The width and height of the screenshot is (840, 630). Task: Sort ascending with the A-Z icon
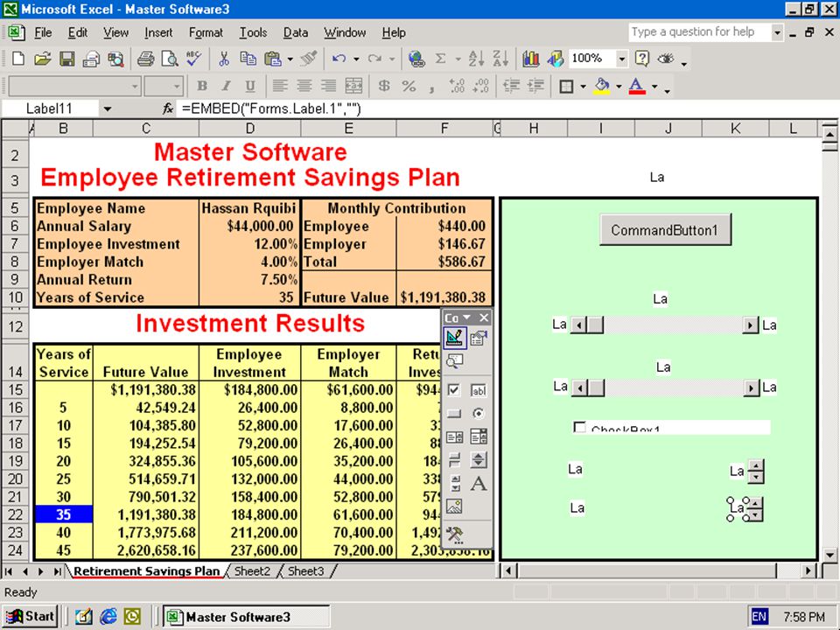point(476,59)
